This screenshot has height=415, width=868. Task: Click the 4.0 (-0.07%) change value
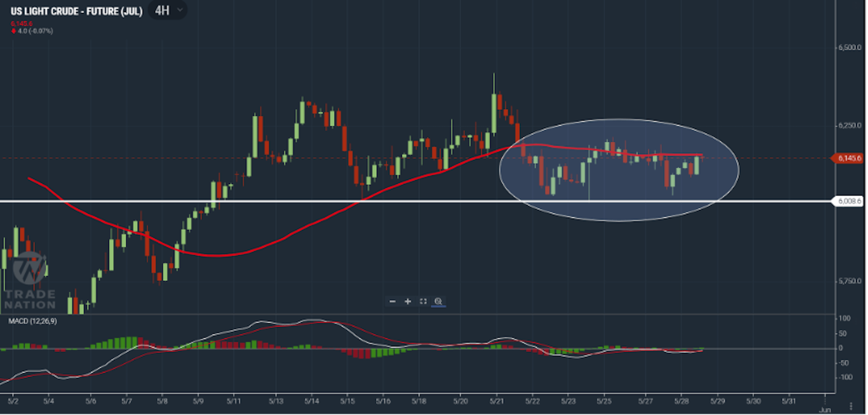[x=35, y=31]
